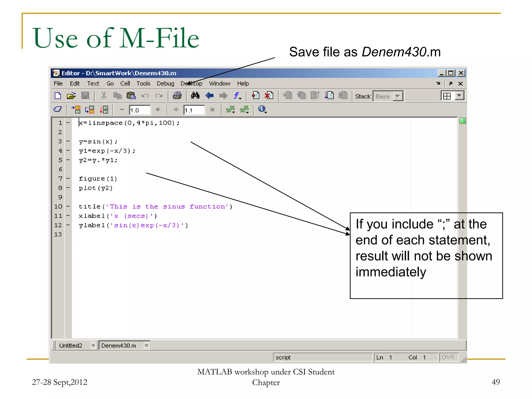Viewport: 532px width, 399px height.
Task: Open file with the folder icon
Action: pos(71,96)
